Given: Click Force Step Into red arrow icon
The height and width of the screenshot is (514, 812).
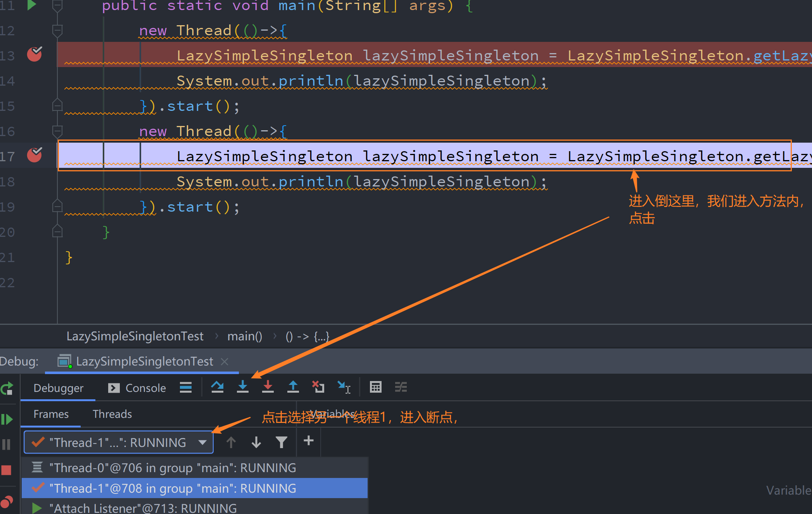Looking at the screenshot, I should [268, 387].
